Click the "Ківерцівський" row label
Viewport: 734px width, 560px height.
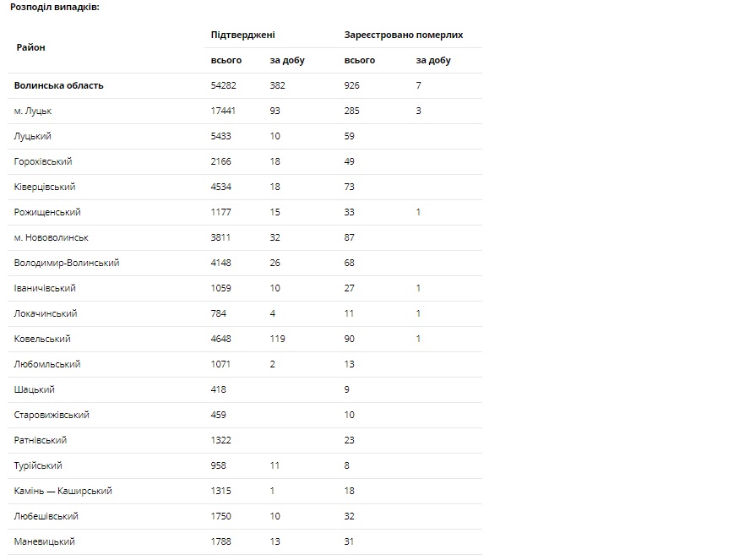click(x=44, y=187)
